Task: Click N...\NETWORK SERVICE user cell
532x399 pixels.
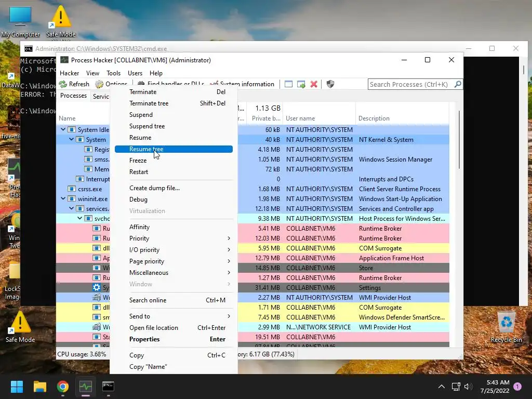Action: point(318,327)
